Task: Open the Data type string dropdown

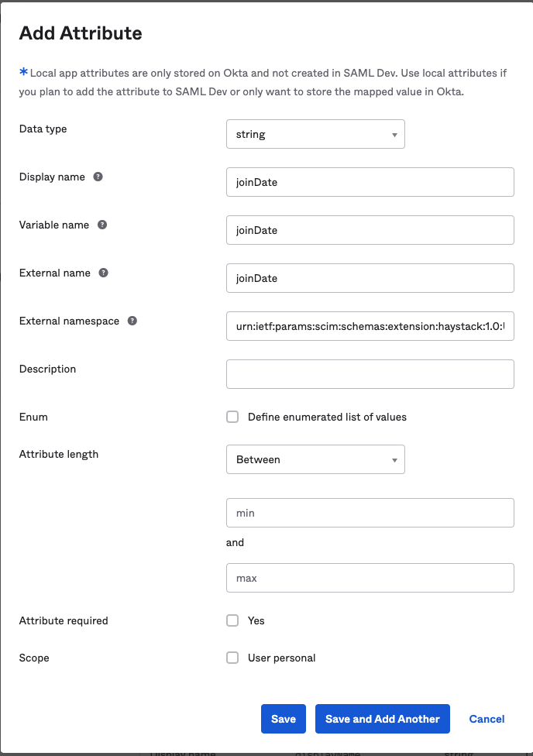Action: pos(315,134)
